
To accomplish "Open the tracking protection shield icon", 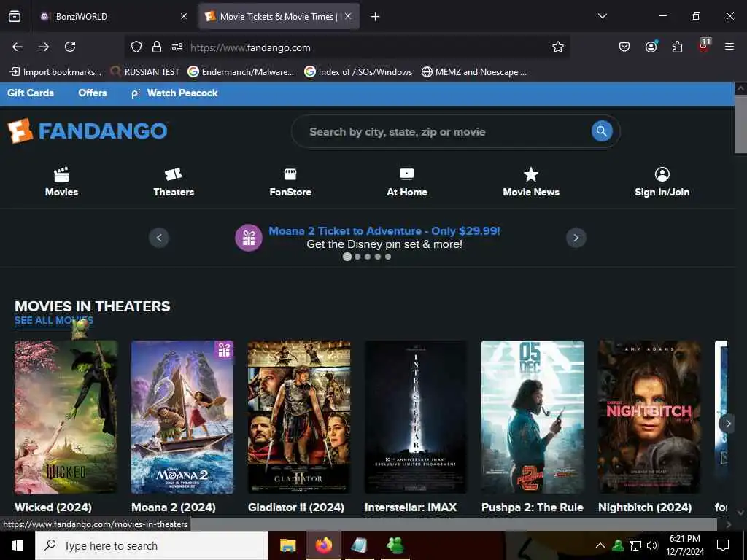I will [x=136, y=47].
